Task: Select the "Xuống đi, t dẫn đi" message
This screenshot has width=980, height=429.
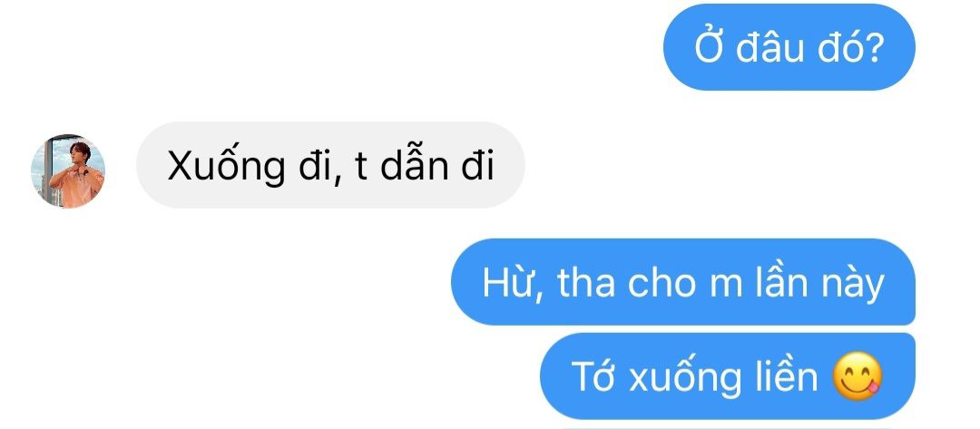Action: pyautogui.click(x=330, y=165)
